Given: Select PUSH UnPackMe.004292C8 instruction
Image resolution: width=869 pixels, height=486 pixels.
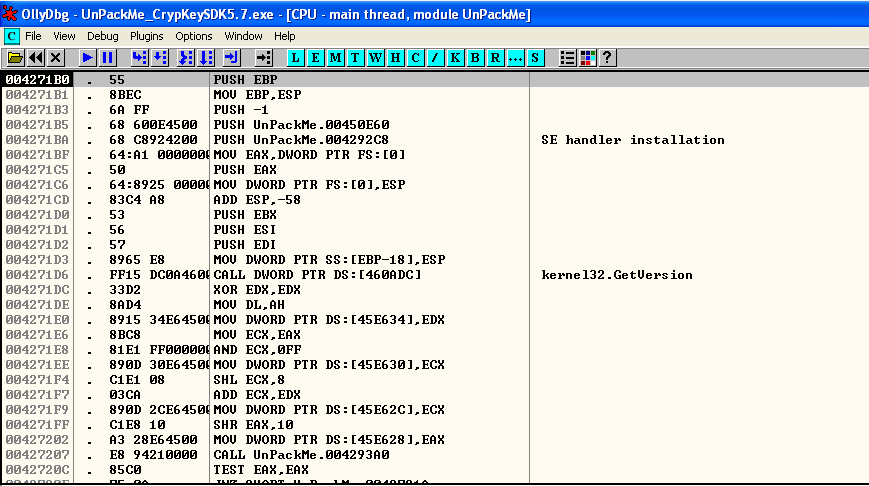Looking at the screenshot, I should click(x=301, y=140).
